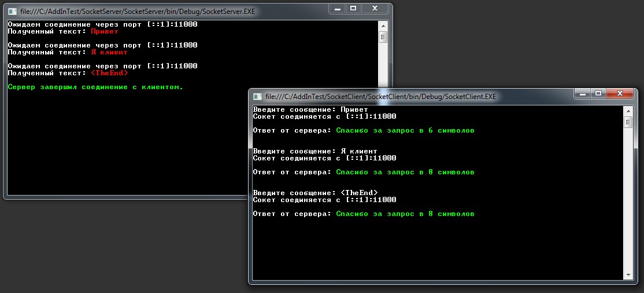Click the red 'Я клиент' text in the server window

[109, 52]
